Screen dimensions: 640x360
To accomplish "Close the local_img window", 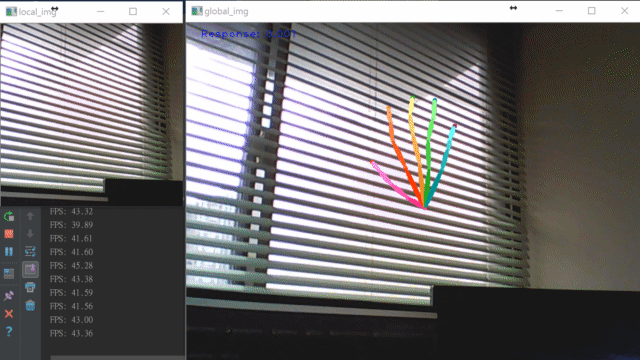I will pyautogui.click(x=166, y=11).
